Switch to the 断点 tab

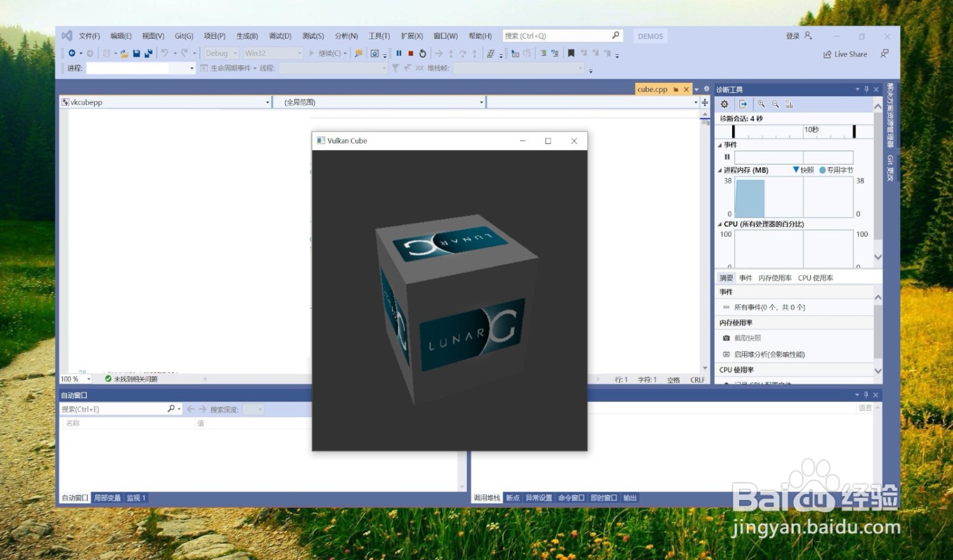pyautogui.click(x=513, y=498)
